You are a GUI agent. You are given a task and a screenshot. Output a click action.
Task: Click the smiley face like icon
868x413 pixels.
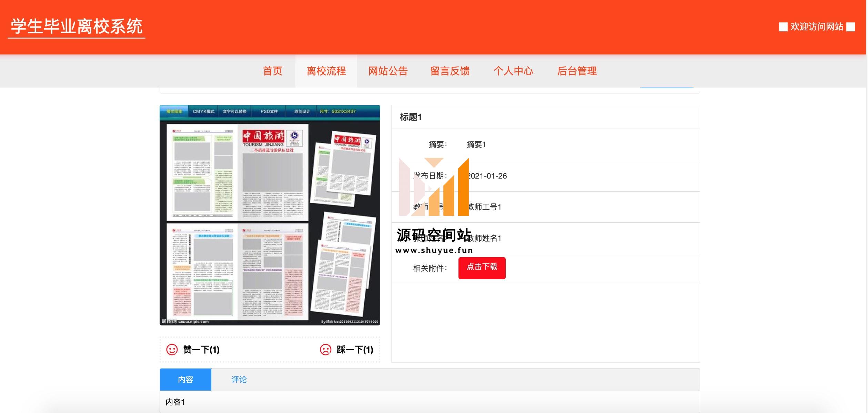pyautogui.click(x=172, y=350)
